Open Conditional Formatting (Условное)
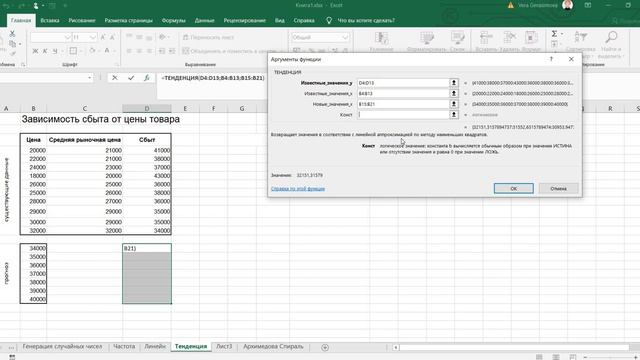 [x=381, y=42]
